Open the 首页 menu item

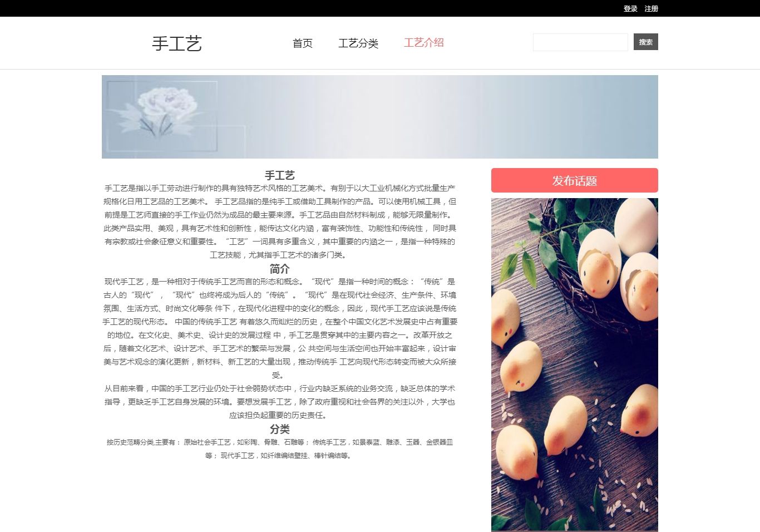tap(303, 43)
